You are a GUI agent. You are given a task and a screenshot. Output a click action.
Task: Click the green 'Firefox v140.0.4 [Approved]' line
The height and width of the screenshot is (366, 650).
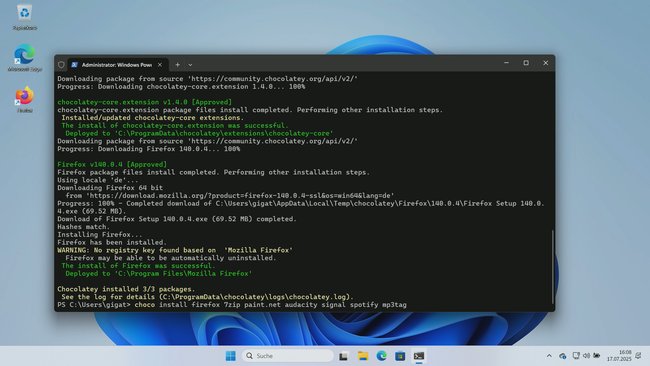[x=112, y=165]
